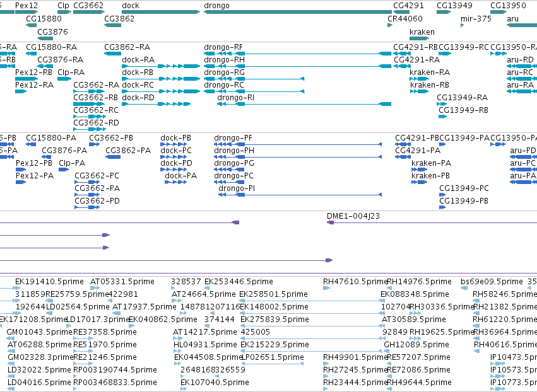The width and height of the screenshot is (537, 392).
Task: Click the kraken gene label
Action: pos(422,32)
